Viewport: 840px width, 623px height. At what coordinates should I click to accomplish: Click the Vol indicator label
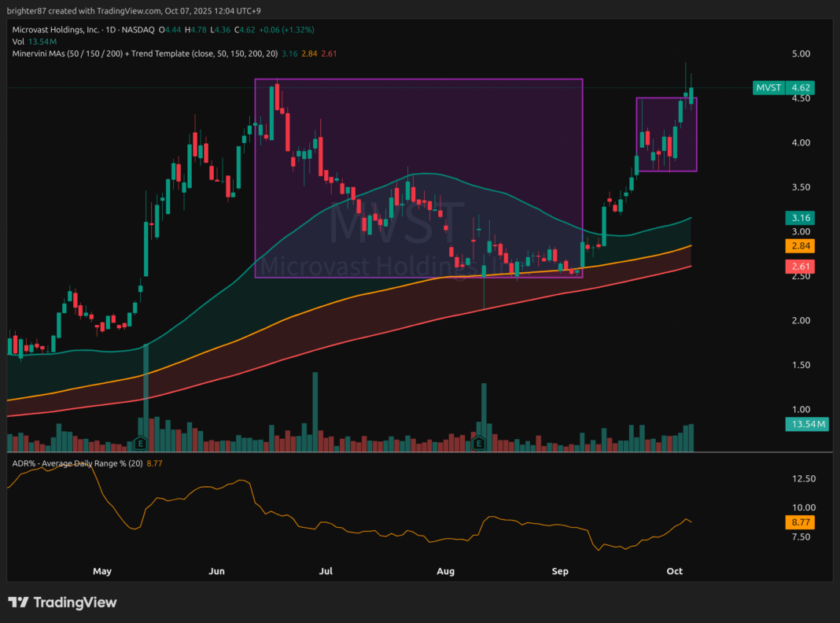19,41
